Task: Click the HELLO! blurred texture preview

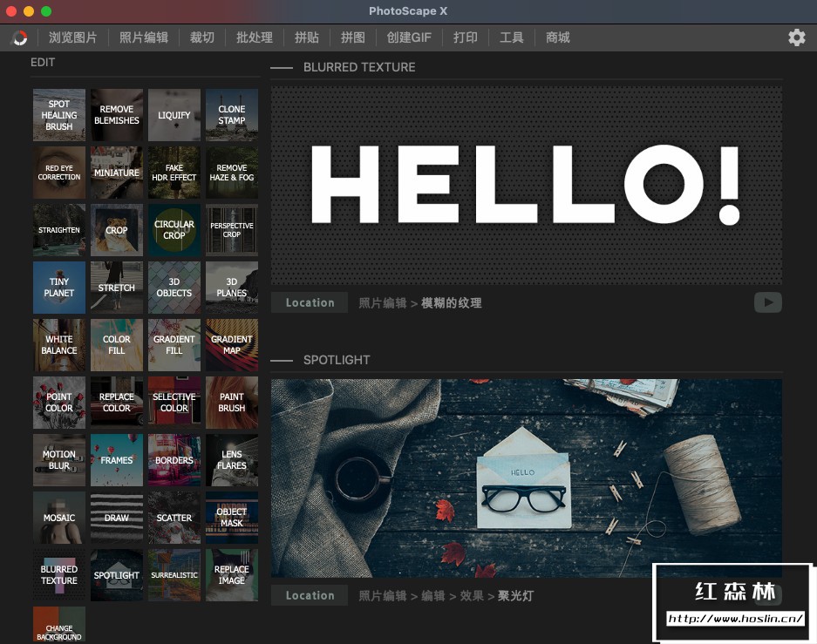Action: click(x=527, y=186)
